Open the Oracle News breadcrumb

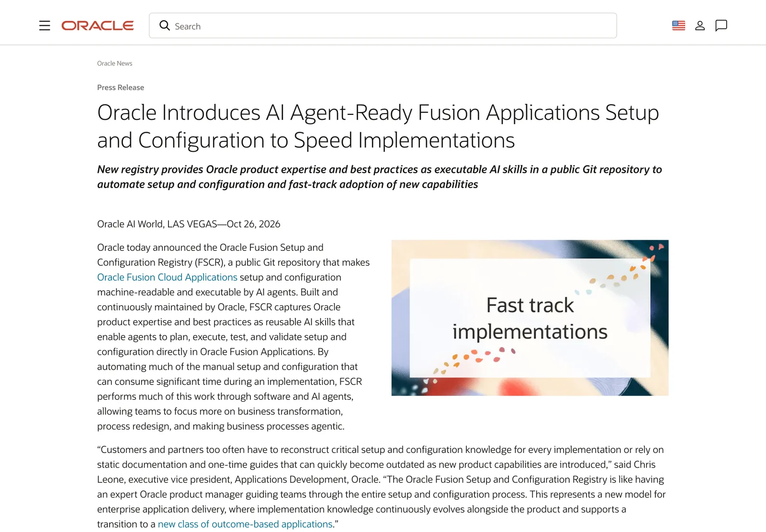click(114, 63)
